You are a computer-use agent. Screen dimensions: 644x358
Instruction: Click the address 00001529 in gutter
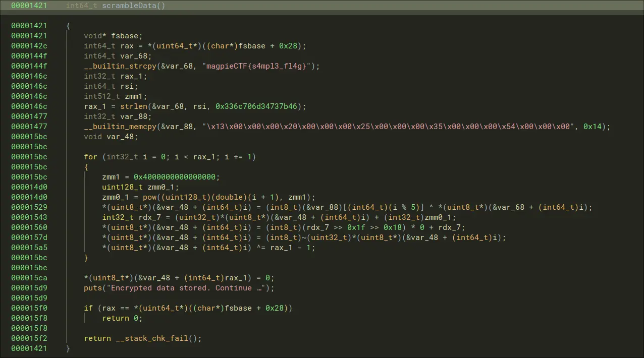[29, 207]
